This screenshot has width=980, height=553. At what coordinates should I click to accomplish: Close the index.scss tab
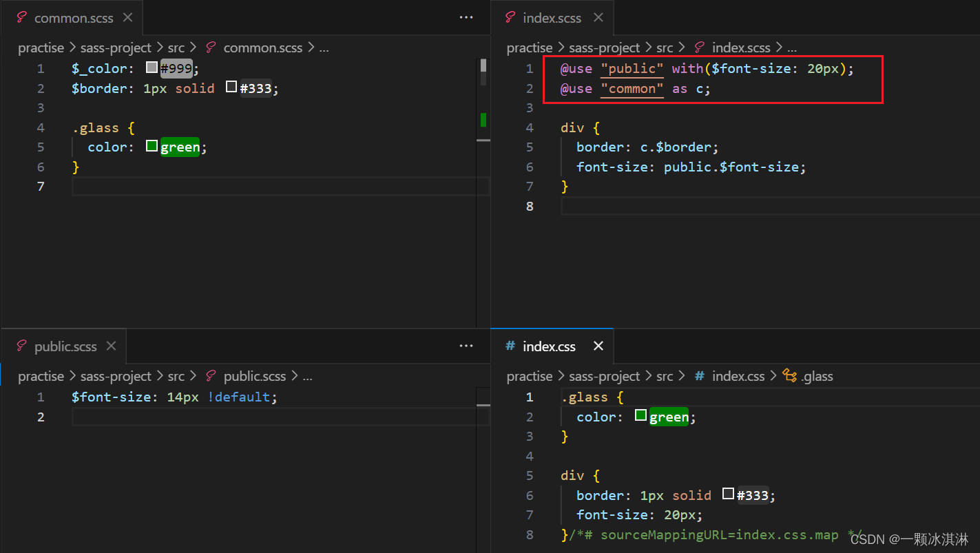(598, 18)
